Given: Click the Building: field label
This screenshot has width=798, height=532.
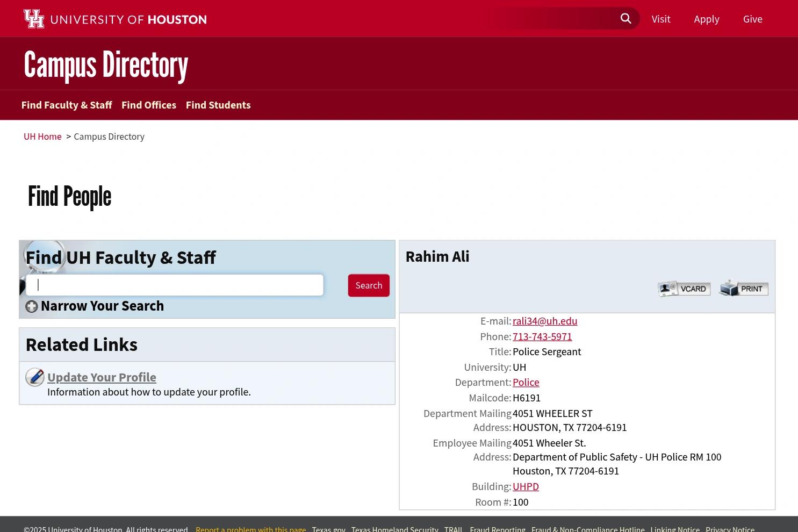Looking at the screenshot, I should (491, 486).
